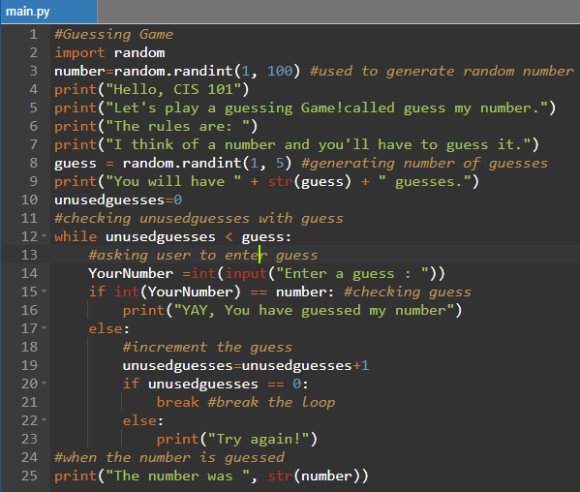The width and height of the screenshot is (580, 492).
Task: Click the #Guessing Game comment
Action: 114,35
